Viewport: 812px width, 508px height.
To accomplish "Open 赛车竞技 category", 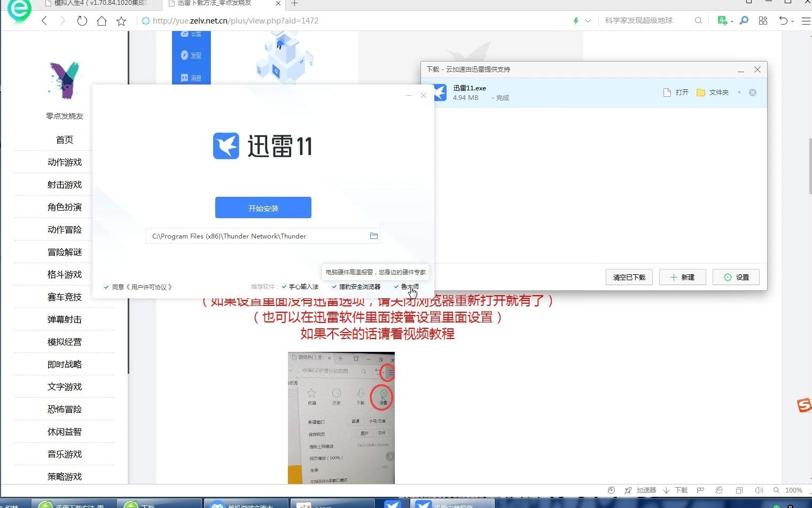I will coord(65,297).
